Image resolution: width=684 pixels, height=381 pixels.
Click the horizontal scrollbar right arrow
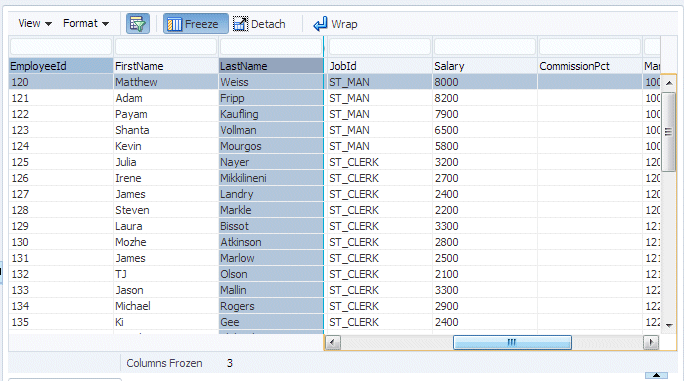(651, 343)
